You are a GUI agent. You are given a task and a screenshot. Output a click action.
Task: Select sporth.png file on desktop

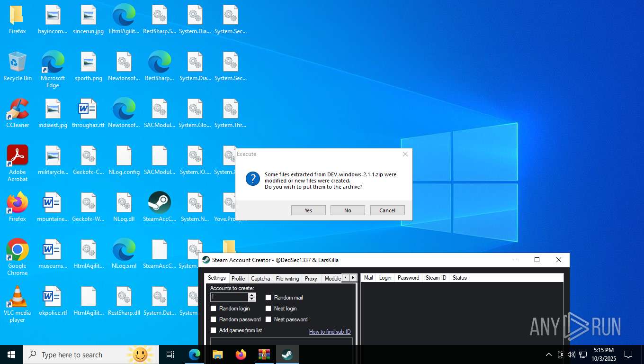(x=89, y=67)
